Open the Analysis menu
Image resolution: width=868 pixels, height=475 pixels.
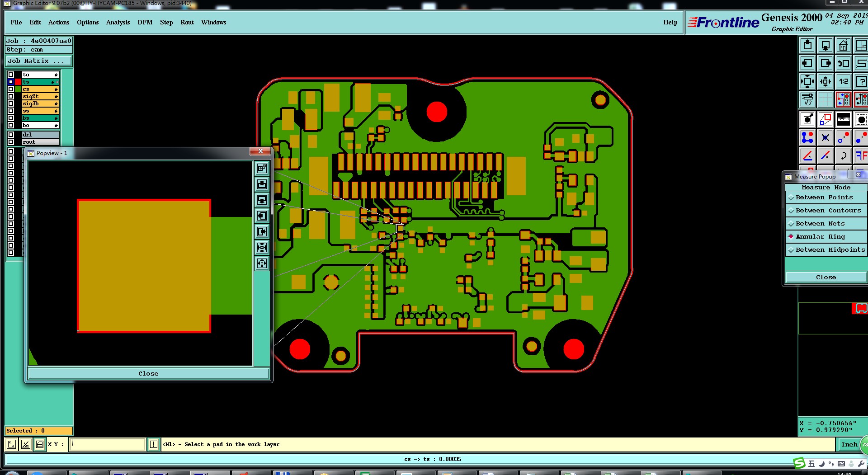point(118,22)
